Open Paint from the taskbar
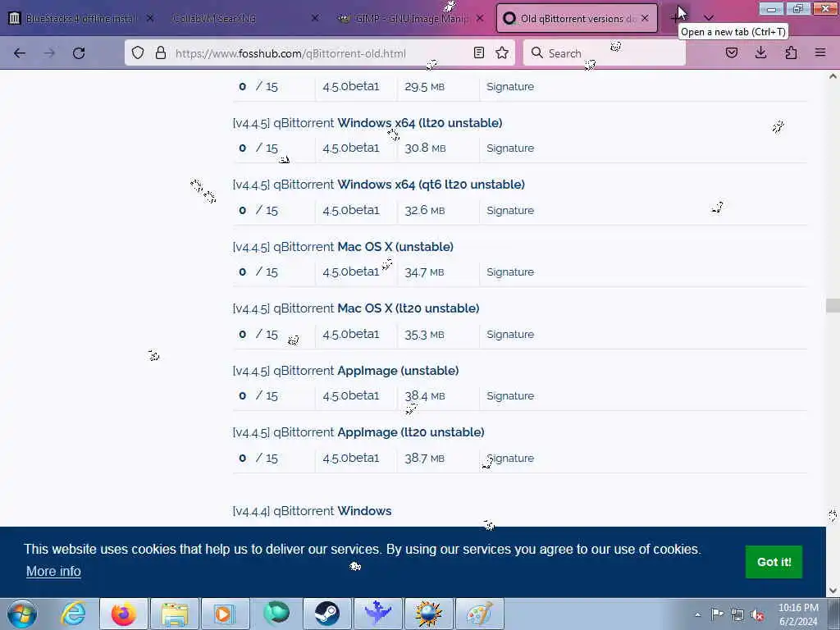 point(479,614)
